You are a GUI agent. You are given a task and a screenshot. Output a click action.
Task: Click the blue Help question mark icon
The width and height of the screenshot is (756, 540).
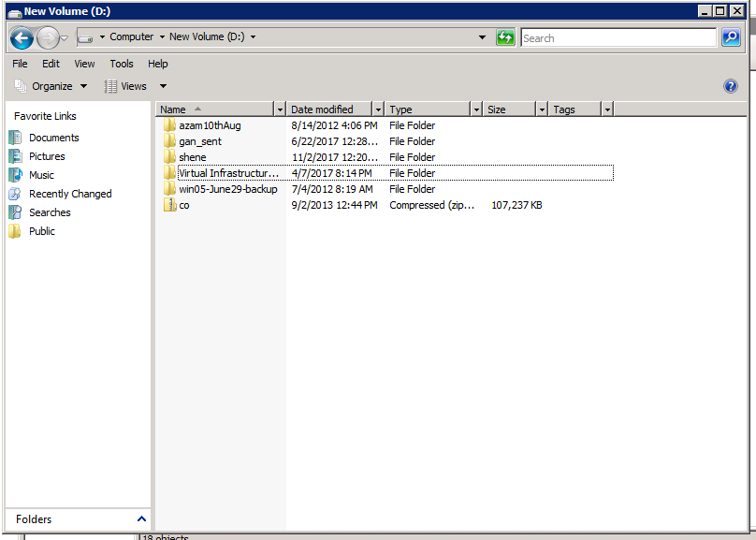[x=731, y=86]
